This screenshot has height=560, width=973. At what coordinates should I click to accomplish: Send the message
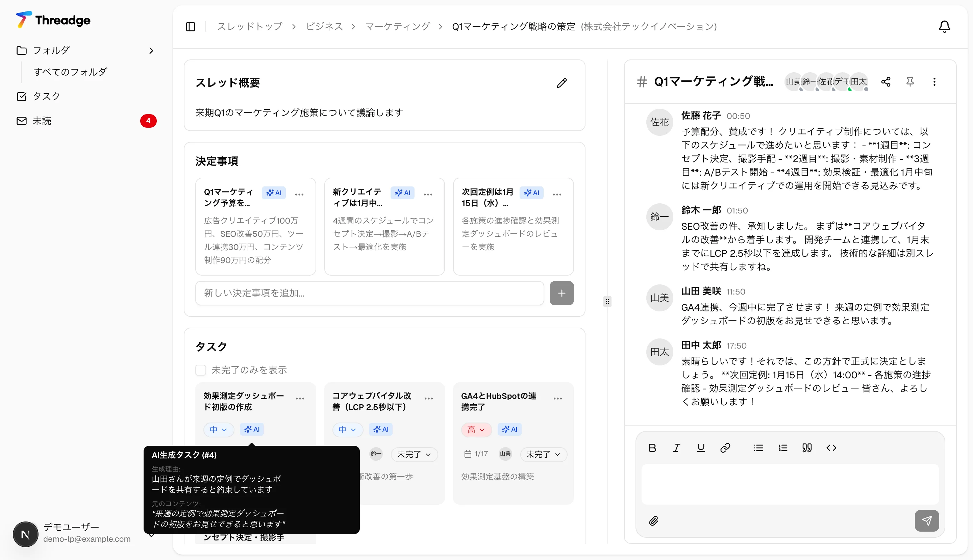pyautogui.click(x=927, y=521)
